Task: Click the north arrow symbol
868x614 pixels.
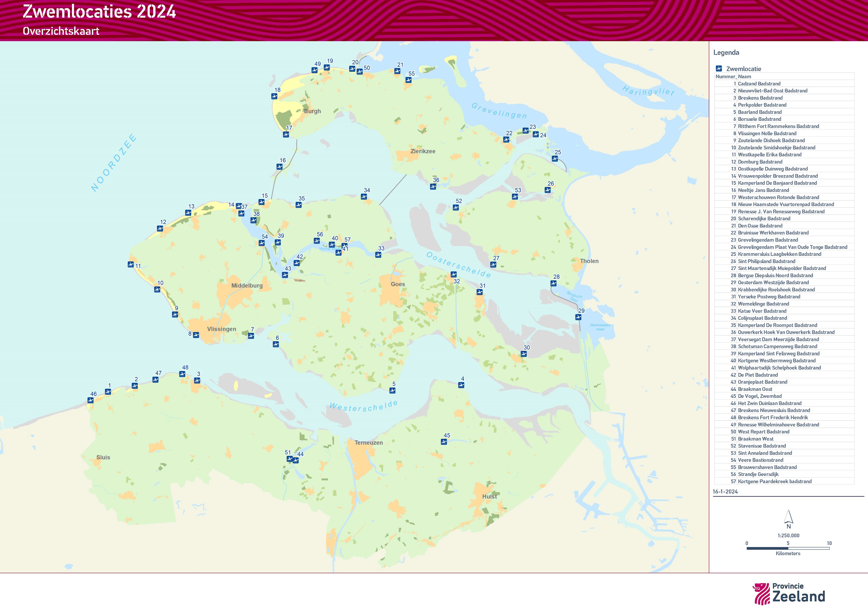Action: tap(789, 517)
